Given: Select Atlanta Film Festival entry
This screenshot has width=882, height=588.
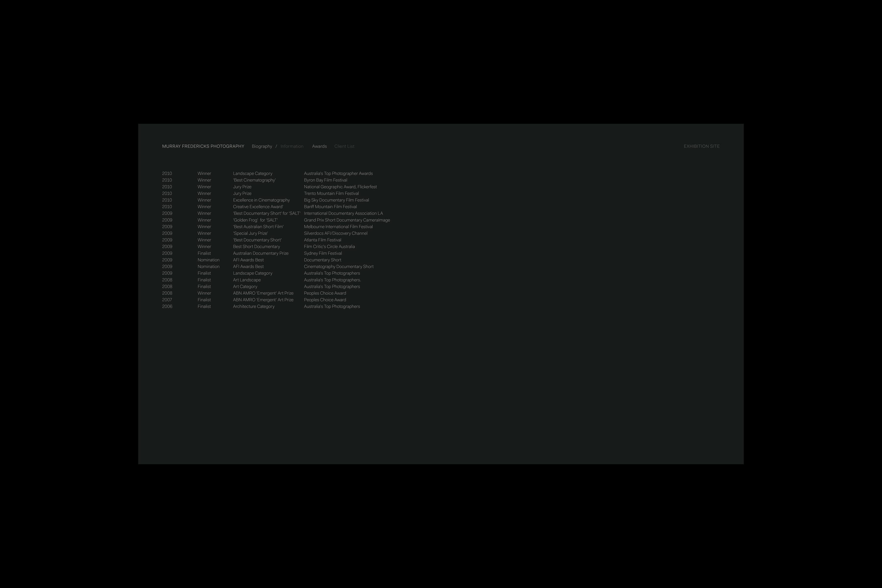Looking at the screenshot, I should [x=322, y=240].
